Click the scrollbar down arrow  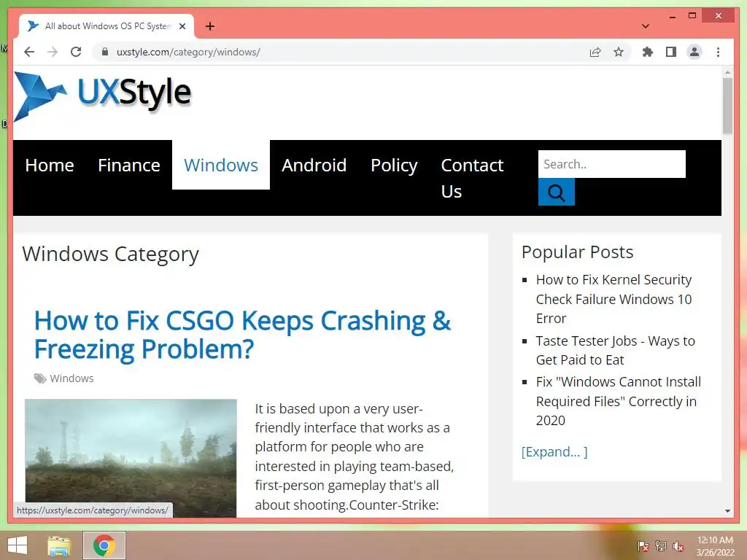coord(727,511)
